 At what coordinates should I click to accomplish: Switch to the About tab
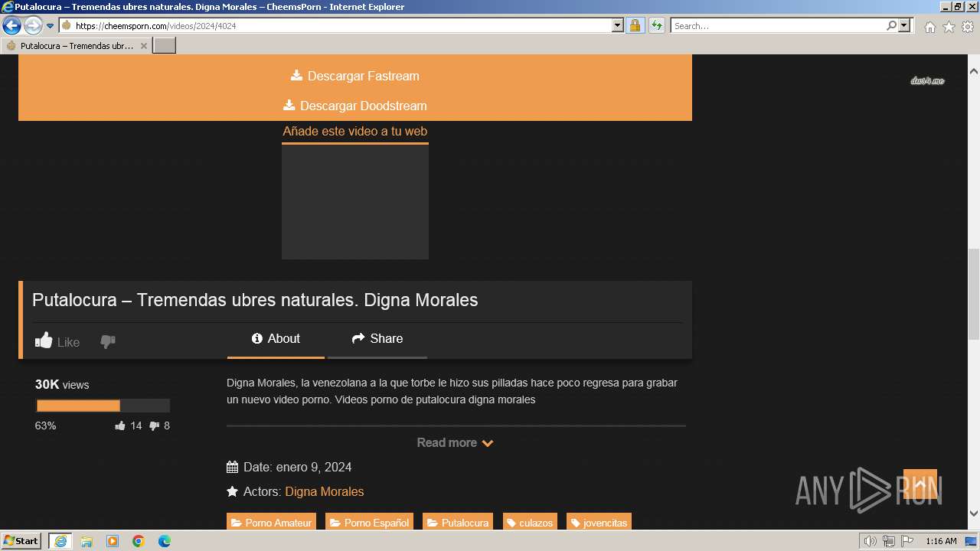point(276,339)
